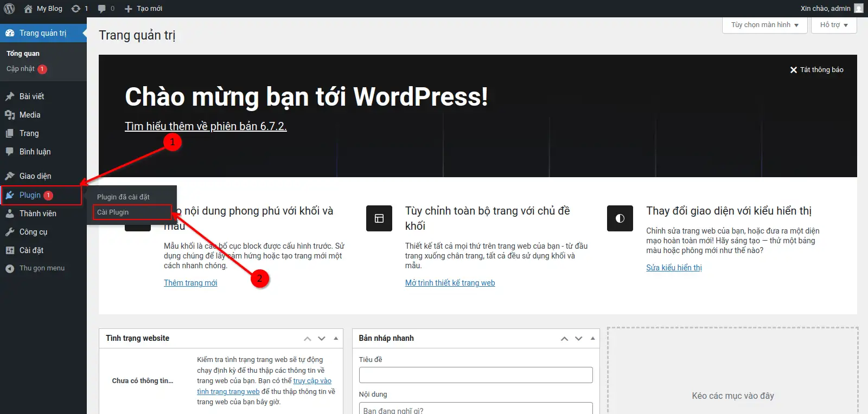Click the Giao diện brush icon
Image resolution: width=868 pixels, height=414 pixels.
[10, 176]
